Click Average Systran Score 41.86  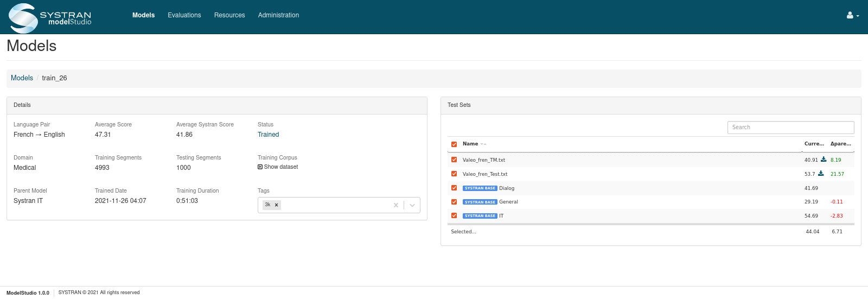point(184,135)
